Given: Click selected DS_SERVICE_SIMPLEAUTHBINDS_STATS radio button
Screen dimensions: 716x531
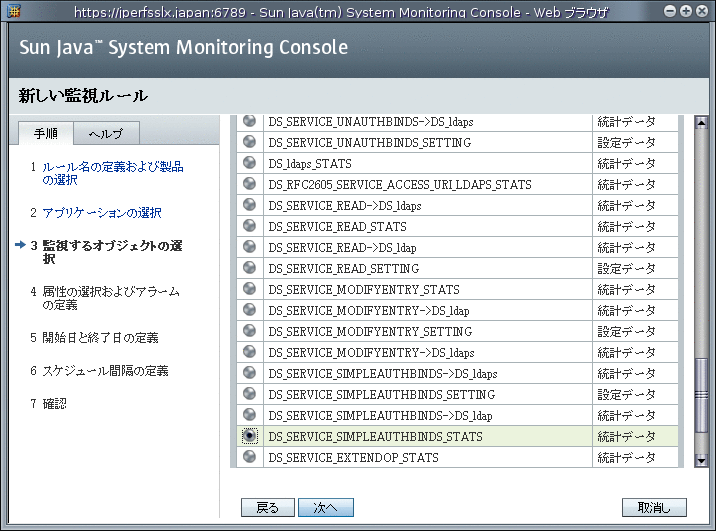Looking at the screenshot, I should 249,436.
